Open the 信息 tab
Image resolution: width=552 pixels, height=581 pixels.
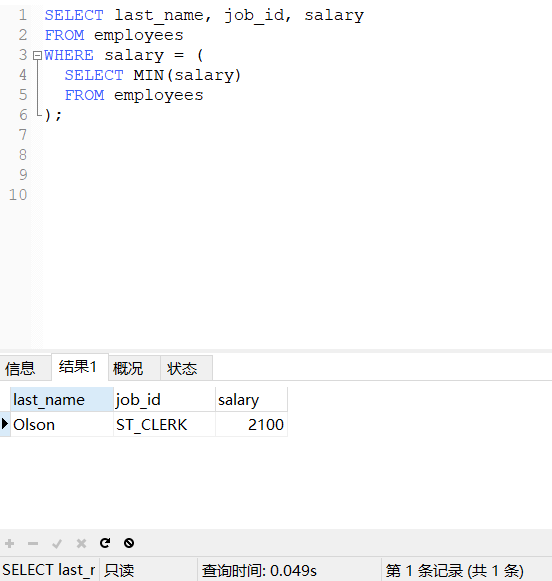point(25,368)
